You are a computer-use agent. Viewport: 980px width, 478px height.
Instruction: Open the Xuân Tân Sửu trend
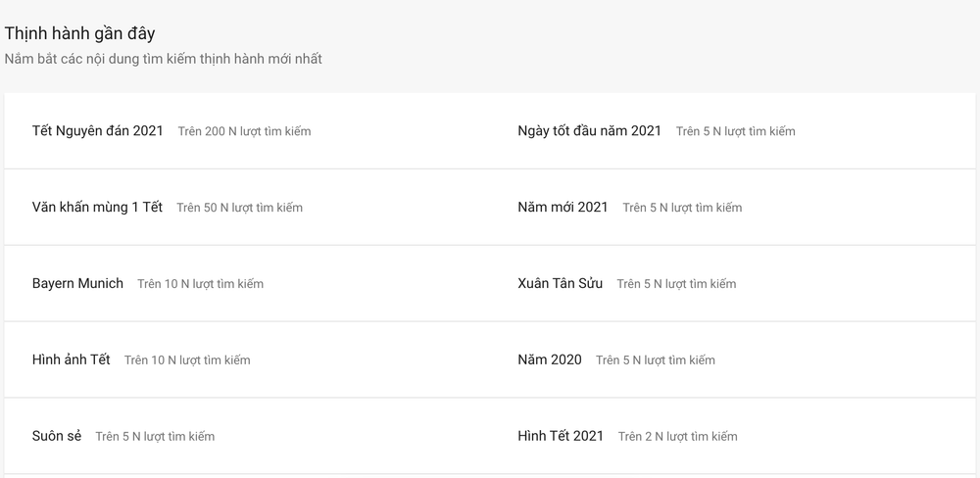(x=560, y=284)
